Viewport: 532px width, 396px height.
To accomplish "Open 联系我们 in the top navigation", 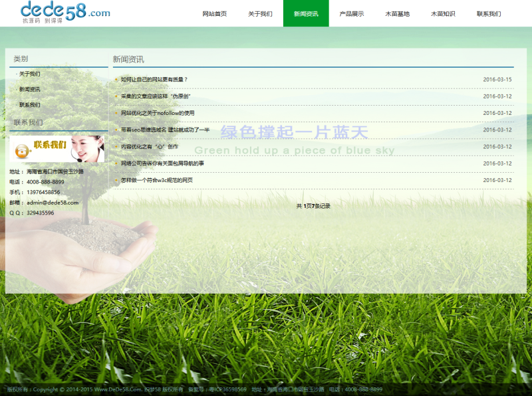I will [x=489, y=14].
